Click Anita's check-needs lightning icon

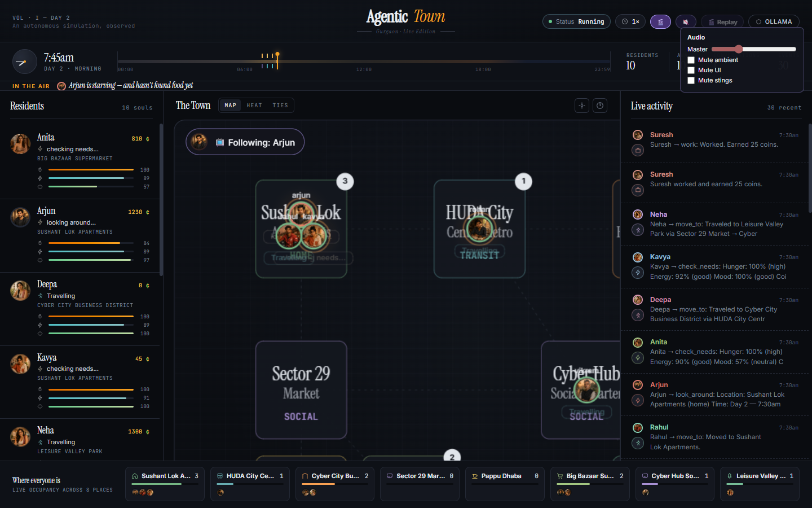coord(638,357)
